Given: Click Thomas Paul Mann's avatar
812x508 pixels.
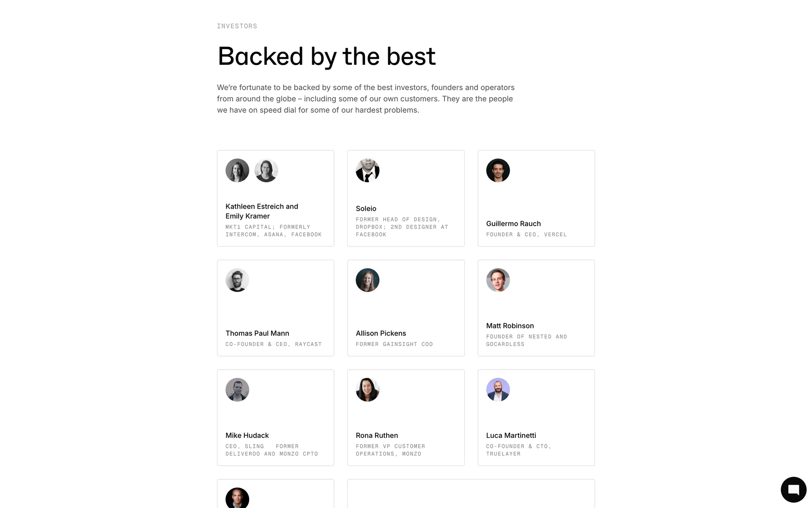Looking at the screenshot, I should pos(237,280).
